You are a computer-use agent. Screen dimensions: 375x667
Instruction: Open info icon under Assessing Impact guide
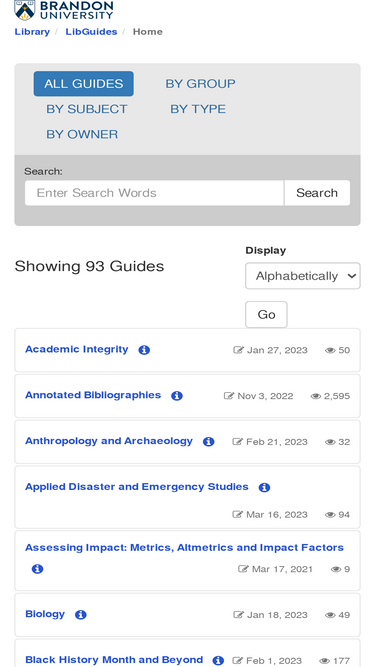37,569
